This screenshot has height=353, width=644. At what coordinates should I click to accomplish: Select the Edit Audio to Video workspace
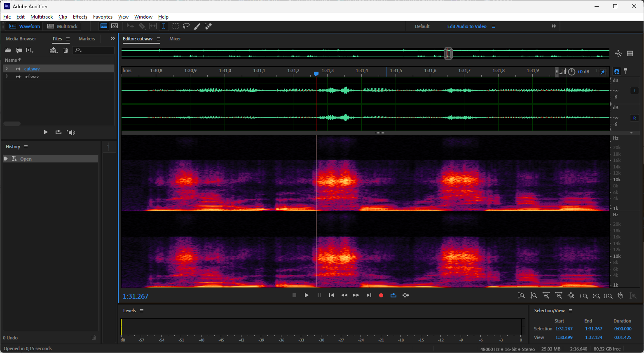(x=467, y=26)
